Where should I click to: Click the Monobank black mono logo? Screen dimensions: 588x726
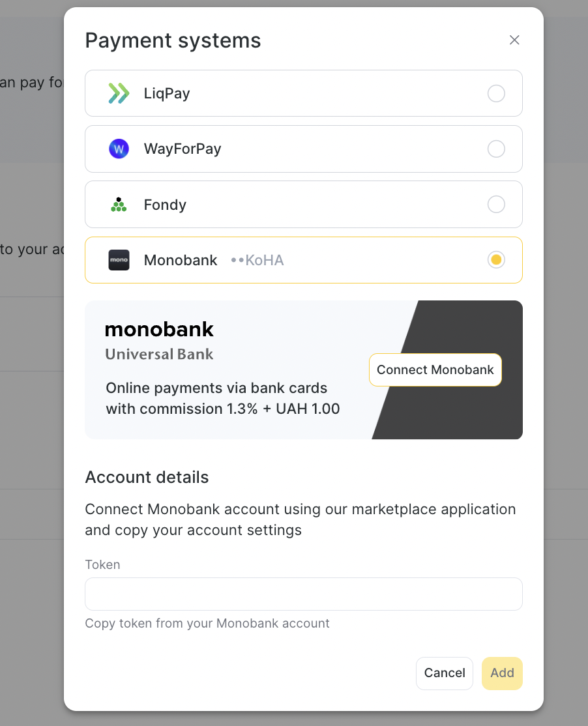click(119, 260)
